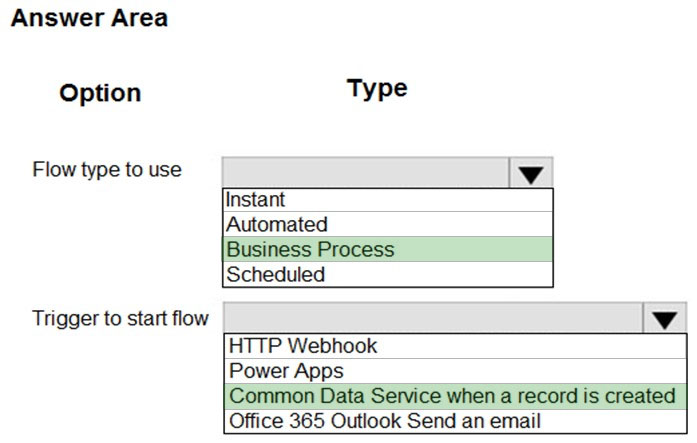Screen dimensions: 697x443
Task: Pick the last entry in the trigger list
Action: 456,421
